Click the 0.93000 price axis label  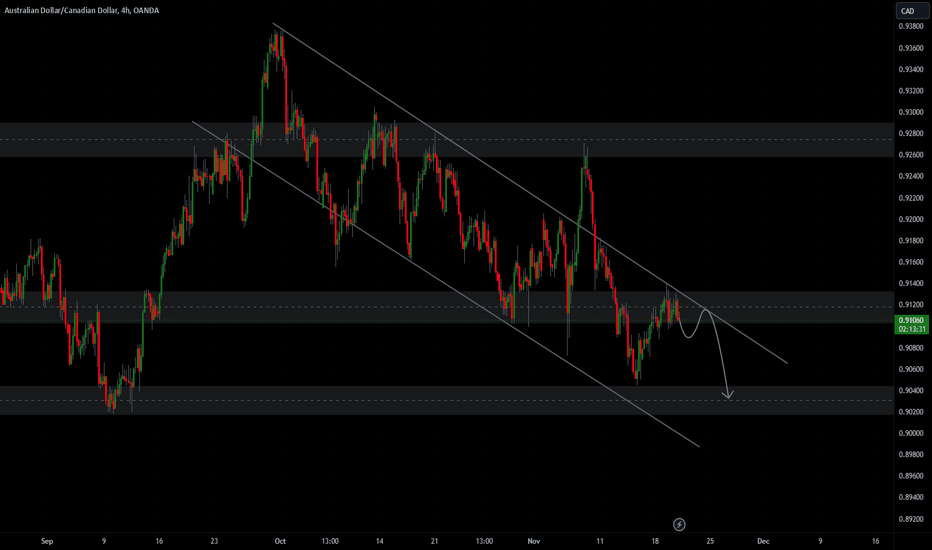tap(911, 112)
